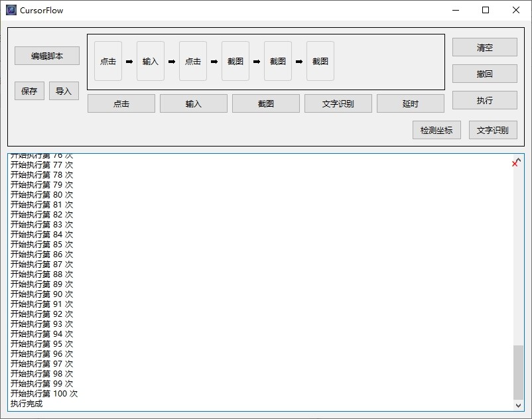Minimize the CursorFlow window

(456, 10)
